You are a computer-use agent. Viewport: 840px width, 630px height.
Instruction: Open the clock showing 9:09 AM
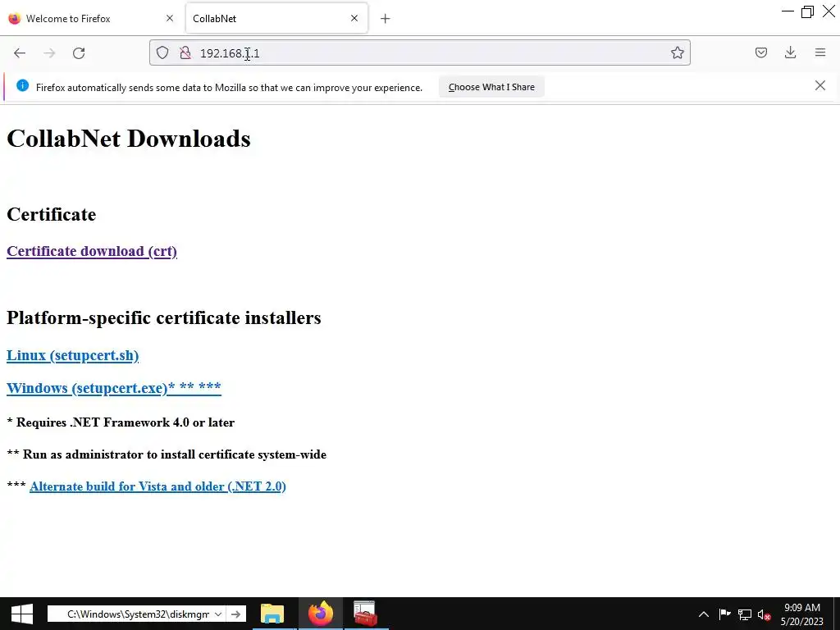pos(802,614)
